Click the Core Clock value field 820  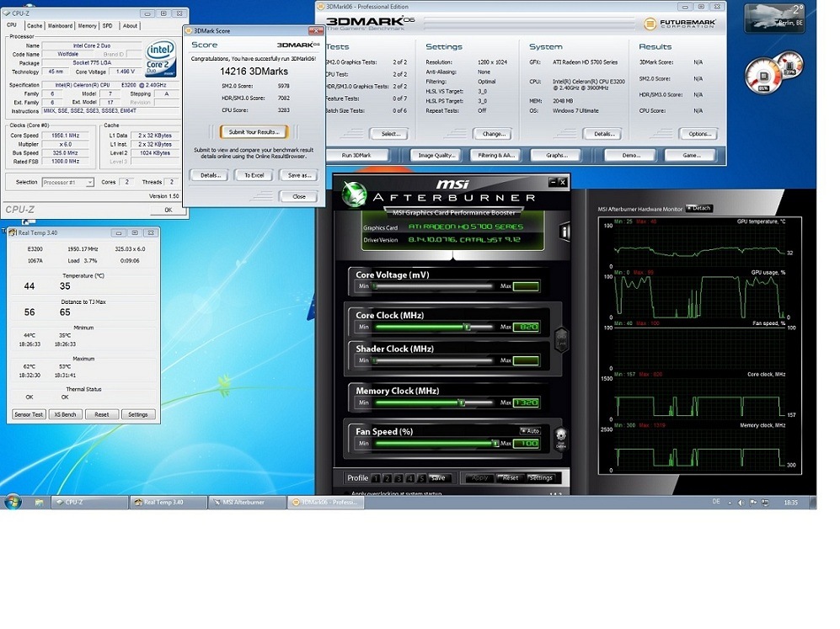[x=526, y=327]
